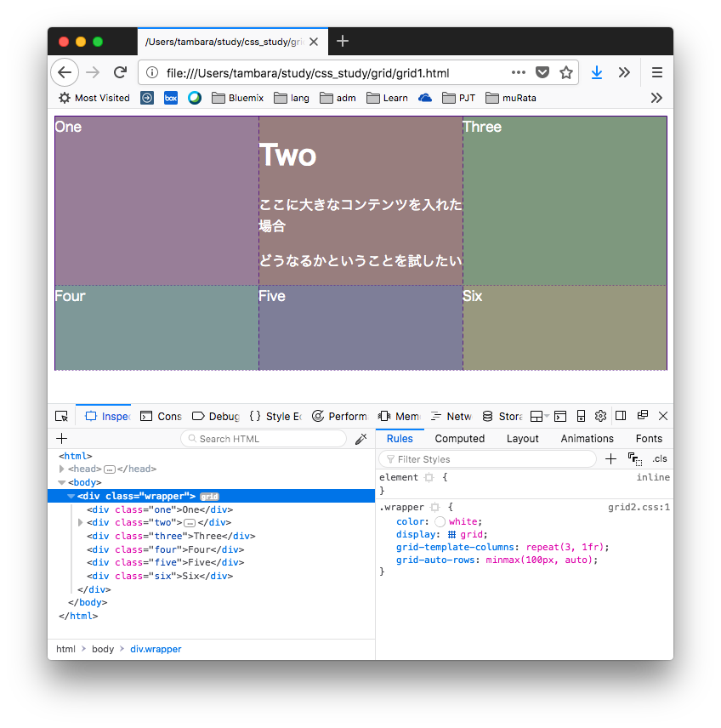721x728 pixels.
Task: Show more bookmarks chevron
Action: [656, 98]
